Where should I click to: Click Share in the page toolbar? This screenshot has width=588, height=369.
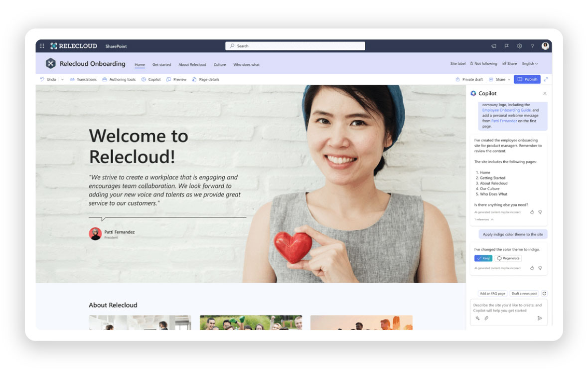point(497,79)
